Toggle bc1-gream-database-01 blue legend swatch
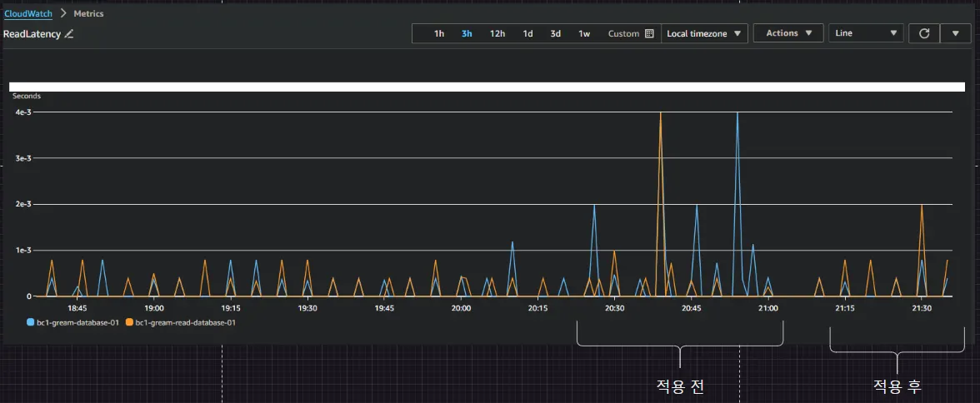The image size is (980, 403). pyautogui.click(x=31, y=321)
